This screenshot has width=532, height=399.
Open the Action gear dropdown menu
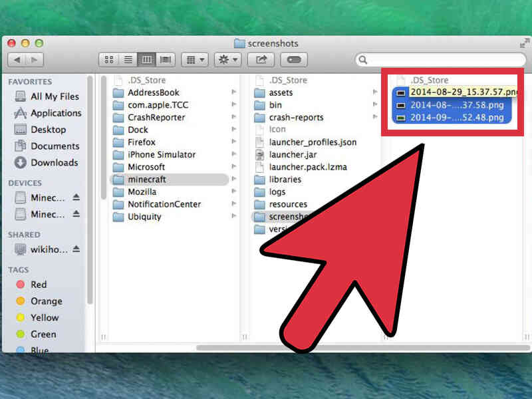(227, 60)
